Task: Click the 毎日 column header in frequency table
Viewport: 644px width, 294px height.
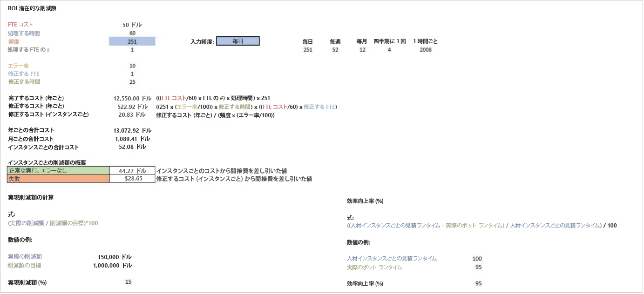Action: [307, 42]
